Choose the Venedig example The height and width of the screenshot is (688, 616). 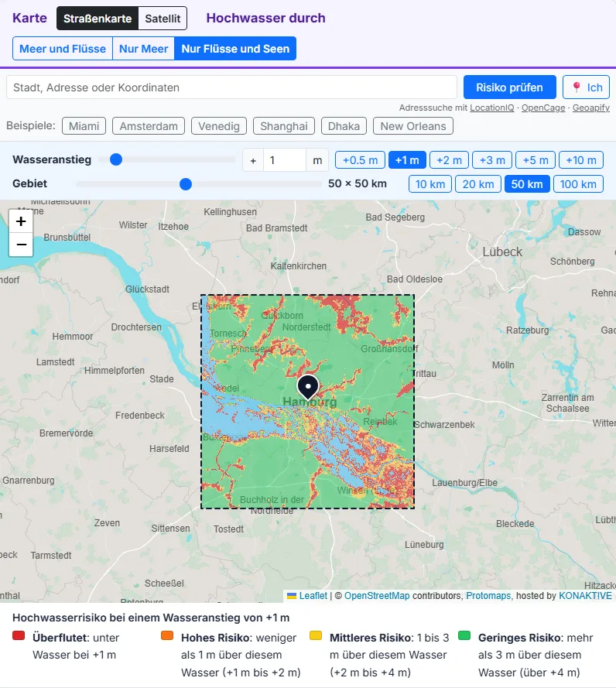tap(219, 126)
